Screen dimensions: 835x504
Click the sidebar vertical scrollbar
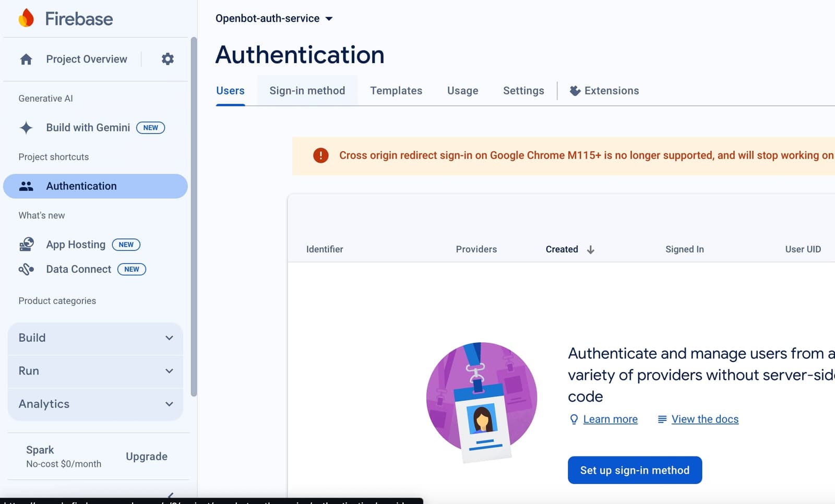(194, 217)
